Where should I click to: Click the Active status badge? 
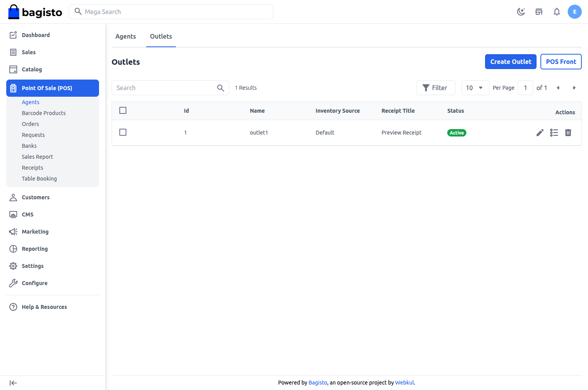coord(457,133)
